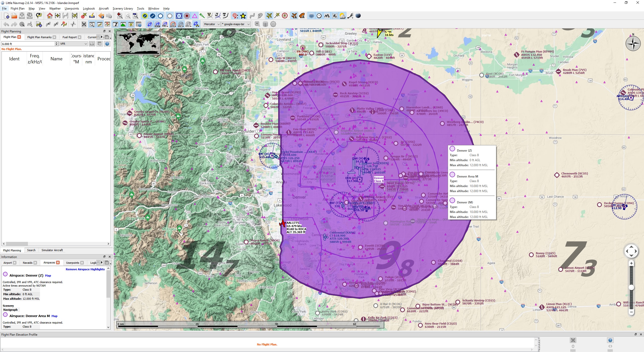Screen dimensions: 644x352
Task: Show Jet airways on map
Action: point(218,16)
